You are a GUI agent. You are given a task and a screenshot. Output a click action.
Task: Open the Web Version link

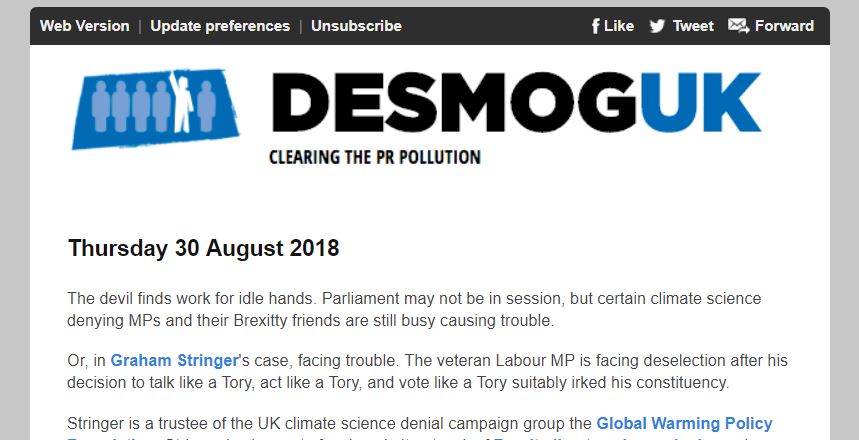84,26
